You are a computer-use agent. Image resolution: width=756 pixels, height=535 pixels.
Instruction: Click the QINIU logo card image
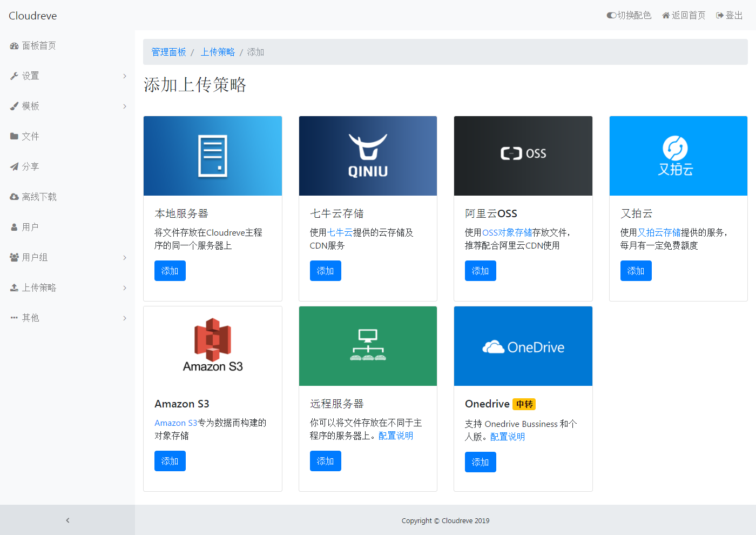coord(368,156)
